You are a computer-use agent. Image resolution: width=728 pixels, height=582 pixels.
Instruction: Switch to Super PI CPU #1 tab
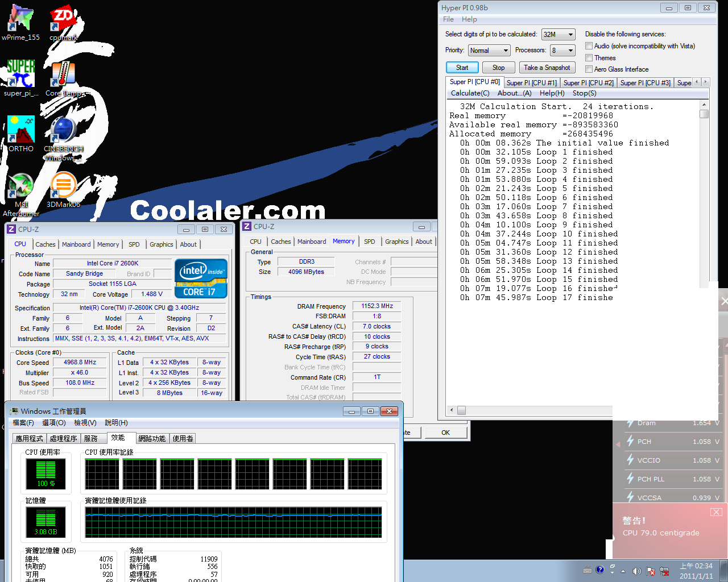pyautogui.click(x=531, y=83)
